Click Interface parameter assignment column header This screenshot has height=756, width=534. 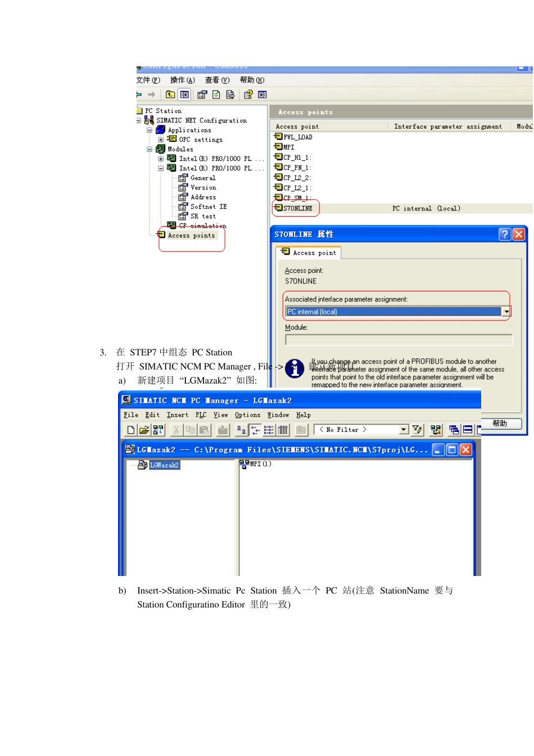(448, 127)
